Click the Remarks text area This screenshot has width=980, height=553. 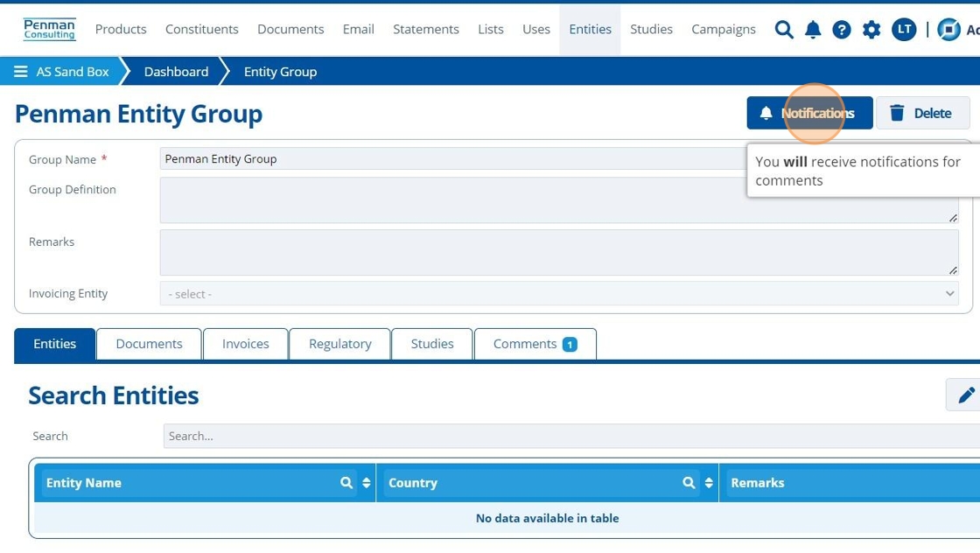coord(559,253)
